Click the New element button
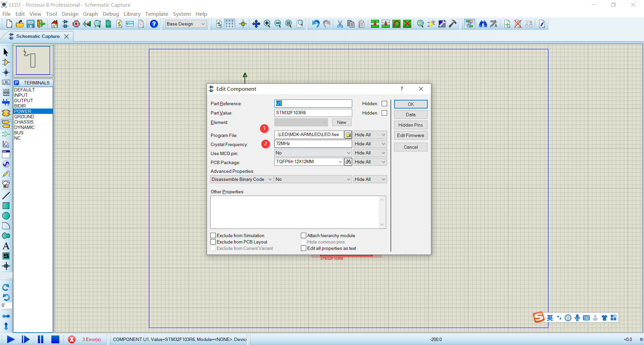 pyautogui.click(x=341, y=122)
